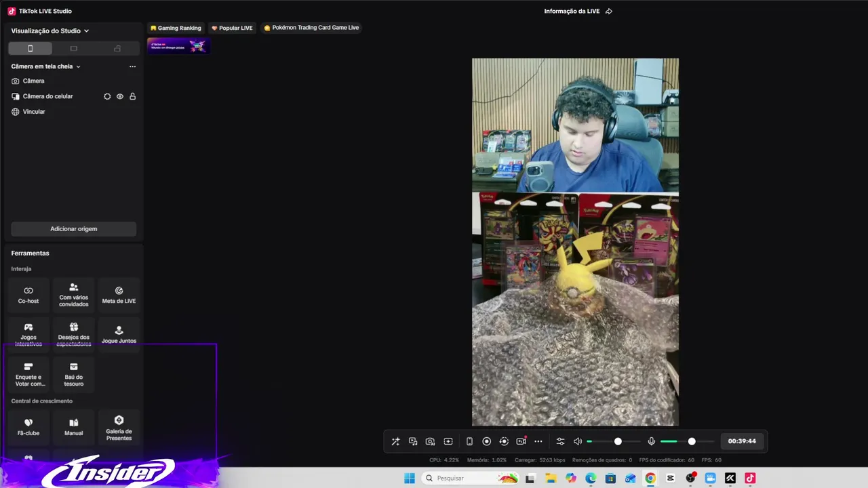This screenshot has width=868, height=488.
Task: Open the music media icon in toolbar
Action: (413, 441)
